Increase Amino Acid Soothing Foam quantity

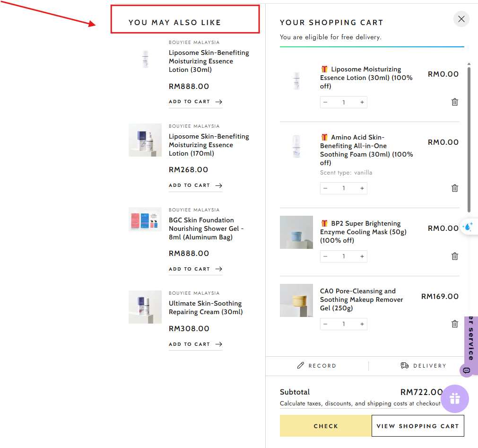coord(362,188)
